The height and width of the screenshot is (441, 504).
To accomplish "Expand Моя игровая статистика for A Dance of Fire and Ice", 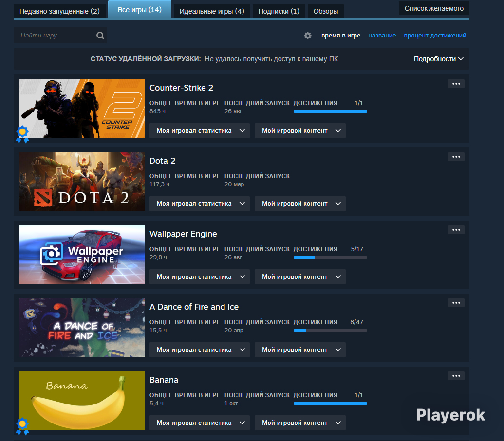I will tap(200, 349).
